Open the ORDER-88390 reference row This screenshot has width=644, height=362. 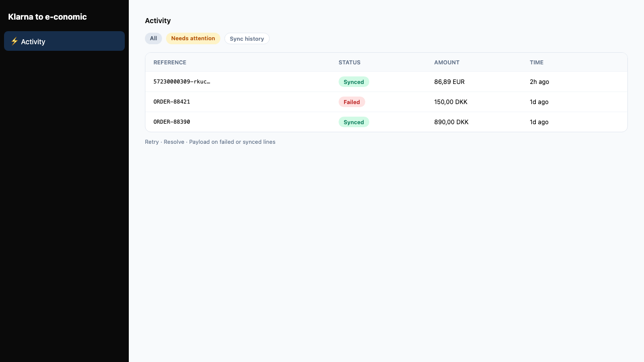[172, 122]
